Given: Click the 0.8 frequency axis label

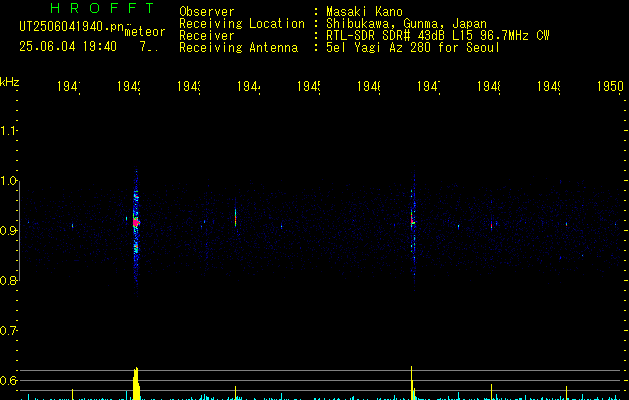Looking at the screenshot, I should tap(9, 281).
